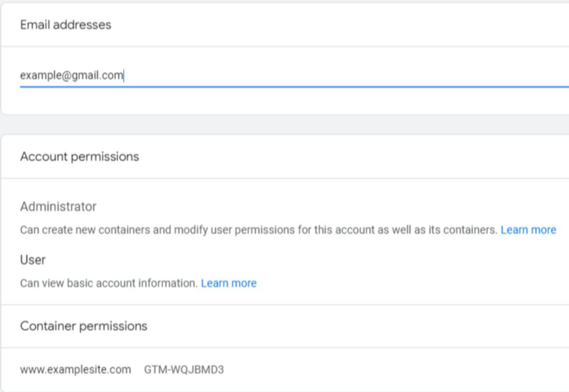The image size is (569, 392).
Task: Click the example@gmail.com text
Action: [x=71, y=75]
